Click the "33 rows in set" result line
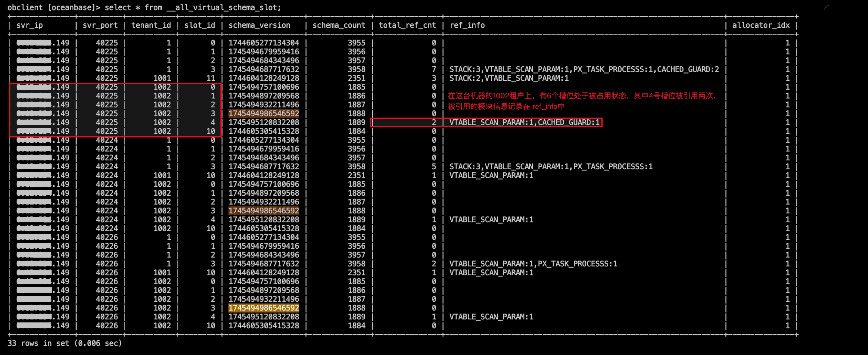The image size is (868, 355). pos(65,343)
